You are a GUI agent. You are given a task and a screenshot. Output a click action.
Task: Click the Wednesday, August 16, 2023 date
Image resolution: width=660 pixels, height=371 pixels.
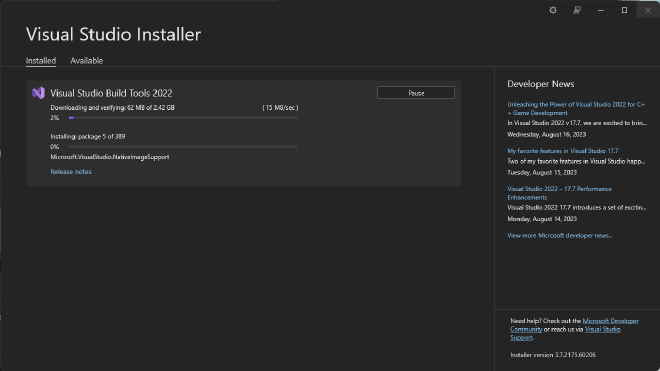[546, 134]
